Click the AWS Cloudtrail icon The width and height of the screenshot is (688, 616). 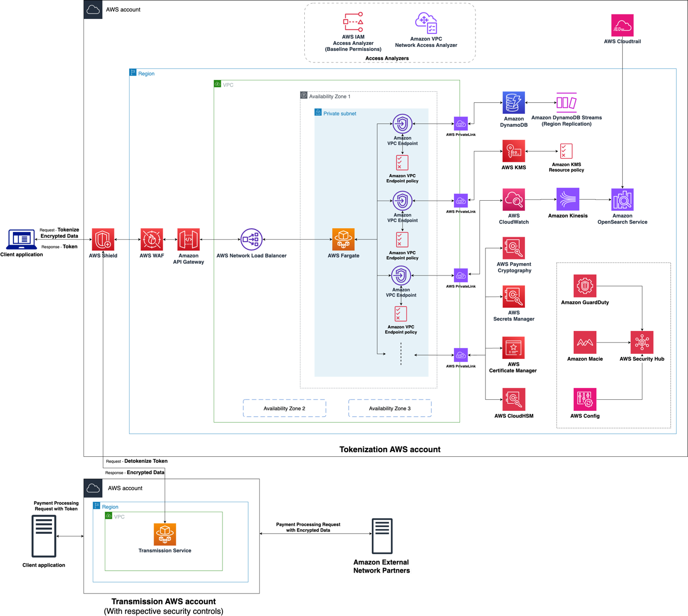[622, 25]
